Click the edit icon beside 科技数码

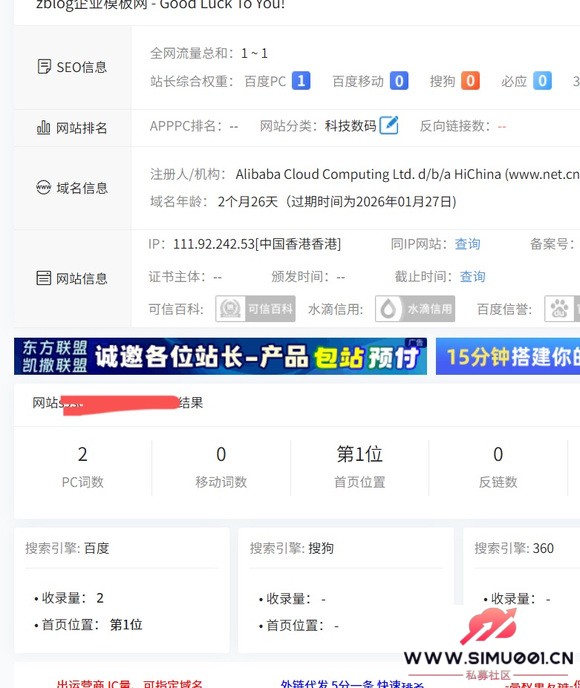coord(389,125)
